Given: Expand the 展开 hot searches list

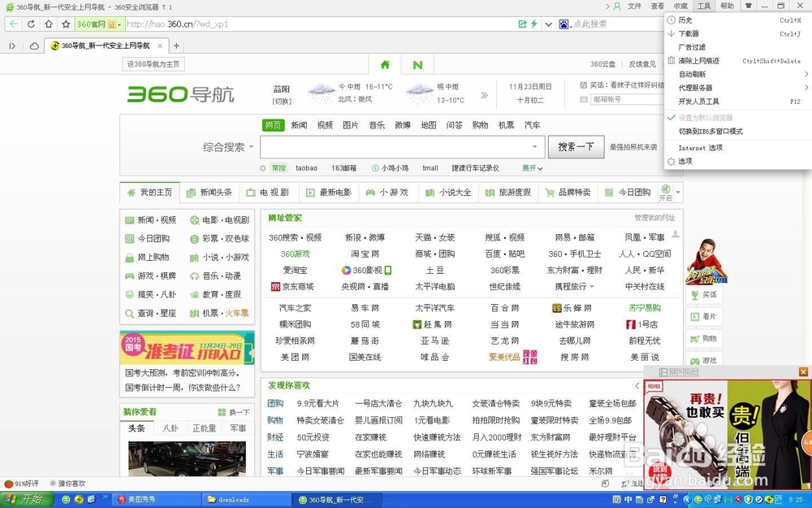Looking at the screenshot, I should 533,168.
